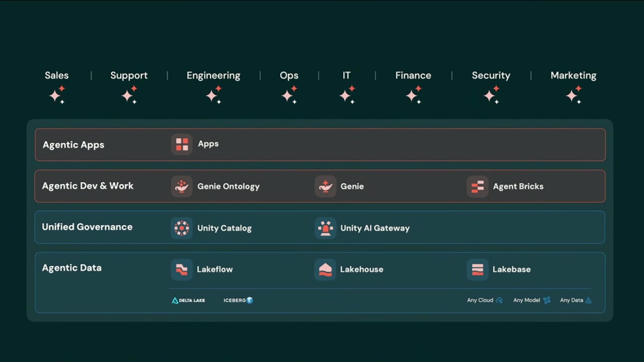Click the Unity AI Gateway icon
Image resolution: width=644 pixels, height=362 pixels.
[326, 228]
